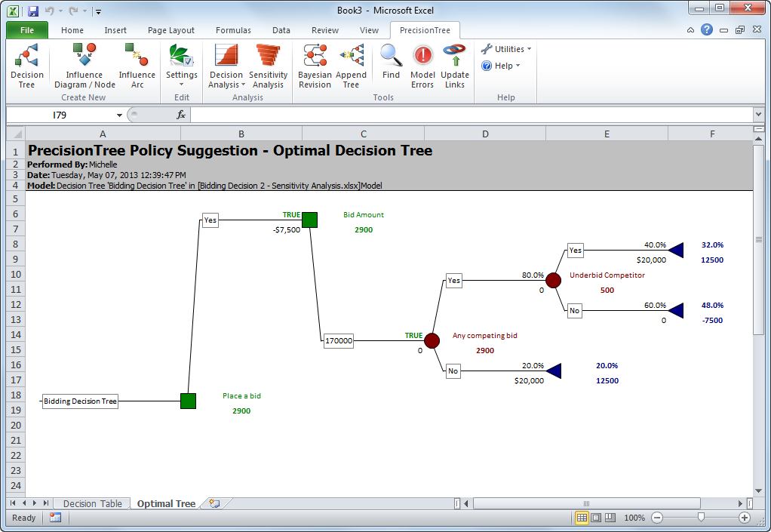
Task: Expand the Utilities menu
Action: click(506, 49)
